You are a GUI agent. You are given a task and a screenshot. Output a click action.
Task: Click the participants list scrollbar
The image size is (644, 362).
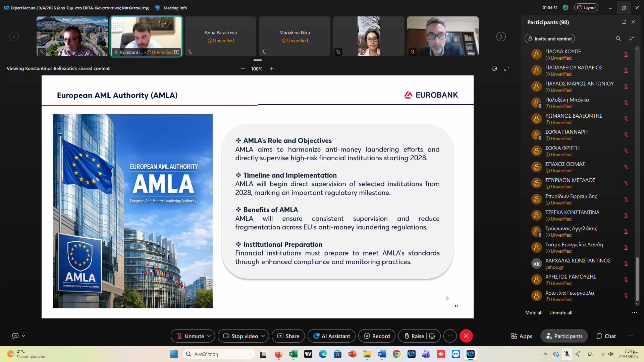click(637, 279)
